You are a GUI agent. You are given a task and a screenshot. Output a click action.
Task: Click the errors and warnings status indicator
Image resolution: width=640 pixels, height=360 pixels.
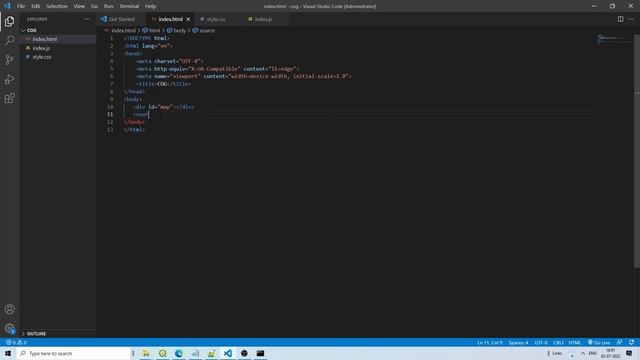click(x=16, y=342)
